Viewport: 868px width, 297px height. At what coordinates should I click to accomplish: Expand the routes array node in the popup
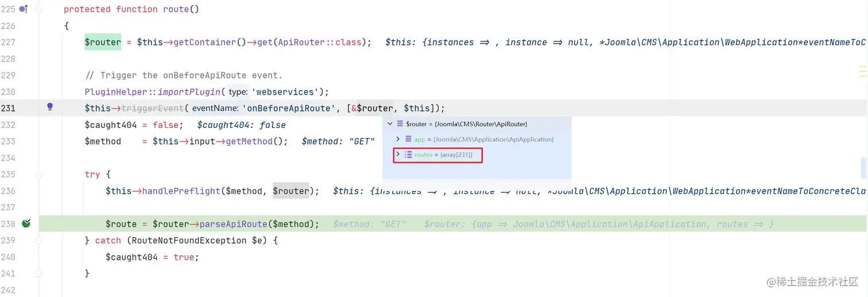pos(398,154)
